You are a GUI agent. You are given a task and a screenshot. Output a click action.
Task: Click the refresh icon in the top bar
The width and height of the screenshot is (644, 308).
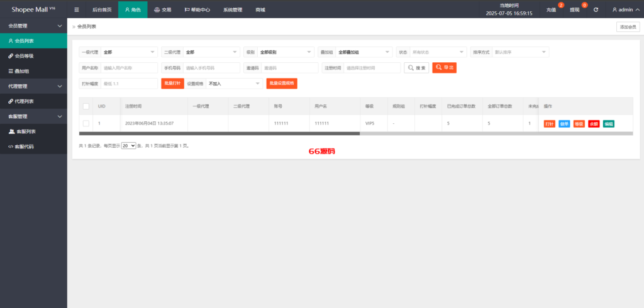(x=596, y=9)
